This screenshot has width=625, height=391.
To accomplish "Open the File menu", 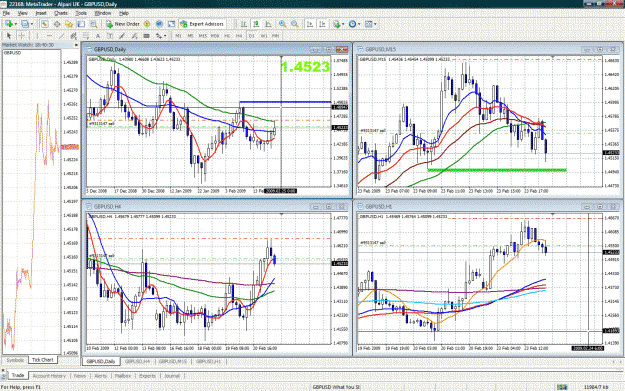I will click(6, 13).
